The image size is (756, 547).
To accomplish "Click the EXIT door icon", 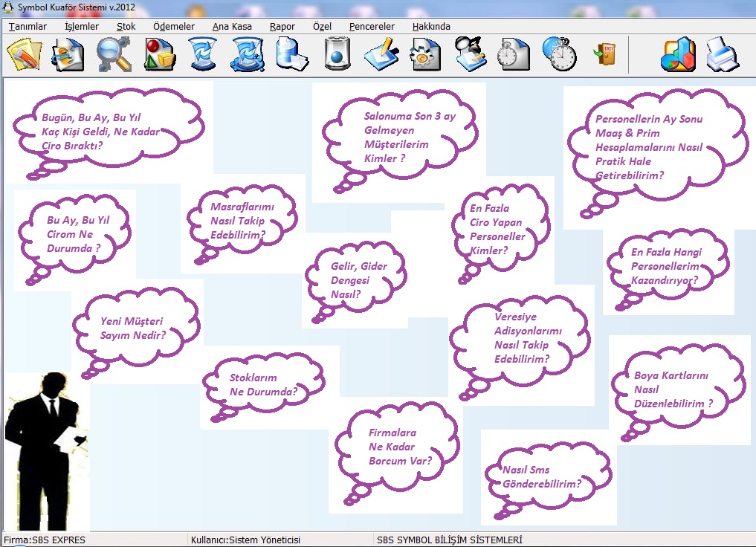I will point(604,54).
